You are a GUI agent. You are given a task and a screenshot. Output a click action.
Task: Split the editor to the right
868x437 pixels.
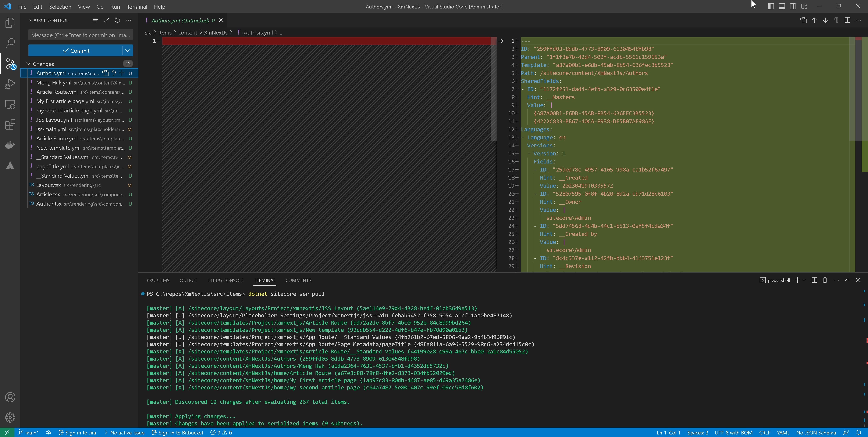[847, 20]
